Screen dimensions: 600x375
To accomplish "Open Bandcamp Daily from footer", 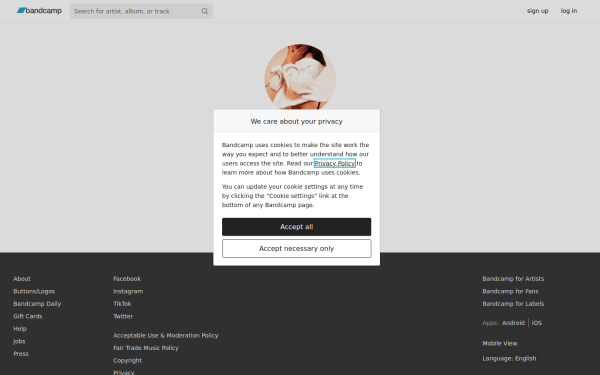I will click(x=37, y=303).
